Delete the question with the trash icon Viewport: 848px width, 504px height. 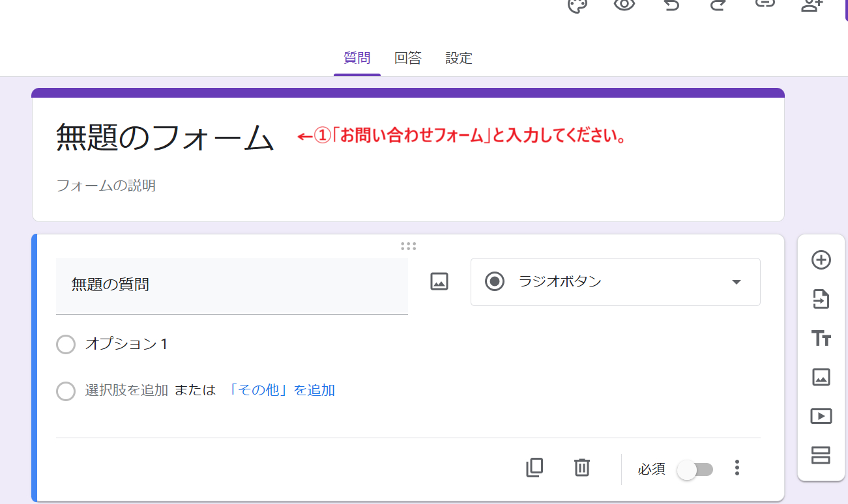(581, 468)
